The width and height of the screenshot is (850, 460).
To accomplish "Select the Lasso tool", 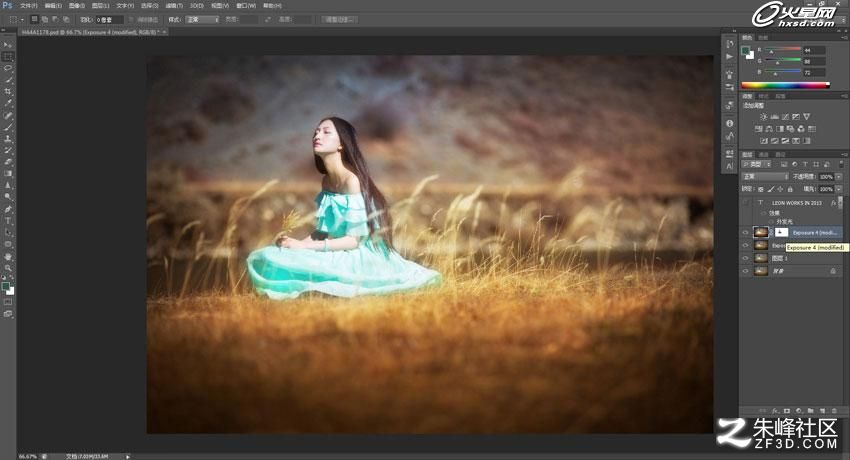I will coord(8,68).
